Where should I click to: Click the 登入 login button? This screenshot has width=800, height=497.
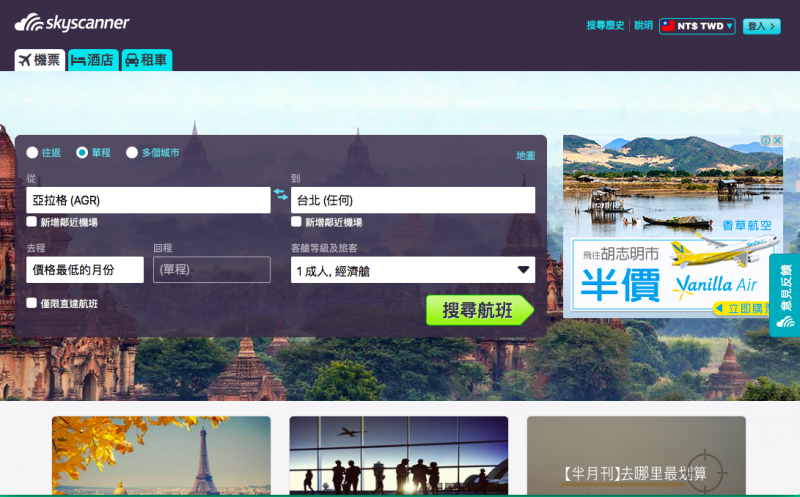pyautogui.click(x=762, y=26)
